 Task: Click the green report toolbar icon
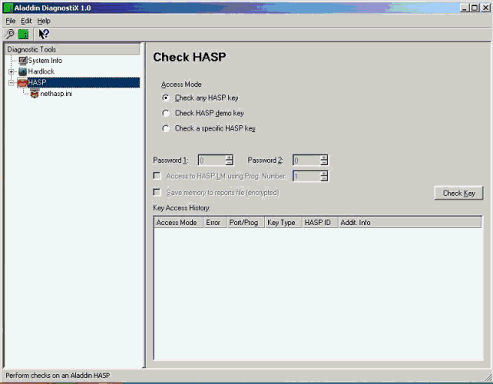pos(23,34)
